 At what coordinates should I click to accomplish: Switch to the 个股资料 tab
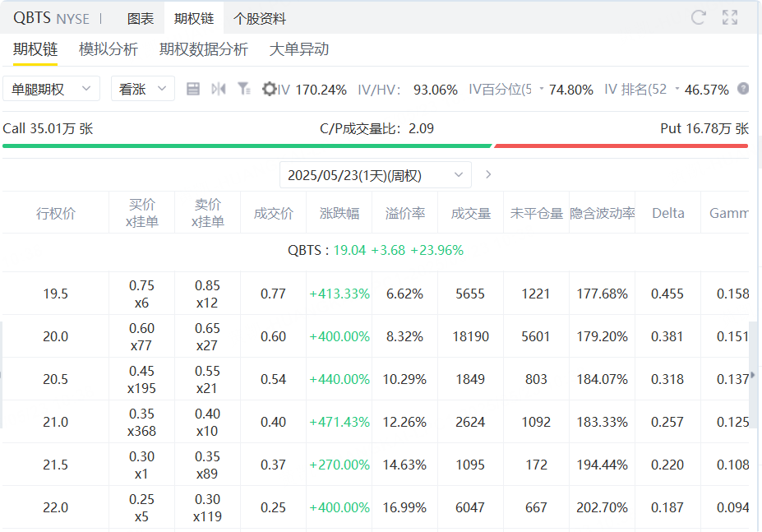point(260,19)
